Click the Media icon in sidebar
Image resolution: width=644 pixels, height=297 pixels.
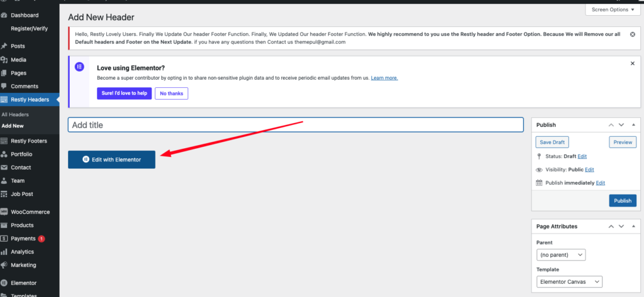click(x=4, y=60)
